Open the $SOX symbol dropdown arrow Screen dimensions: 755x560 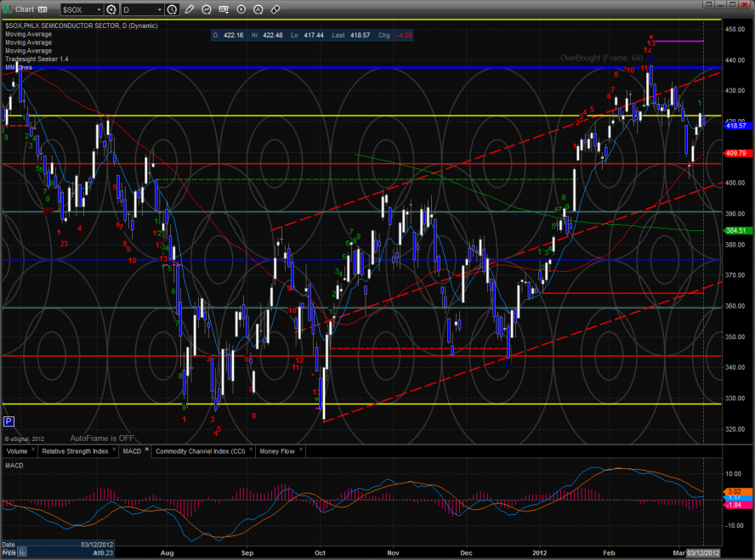coord(99,9)
